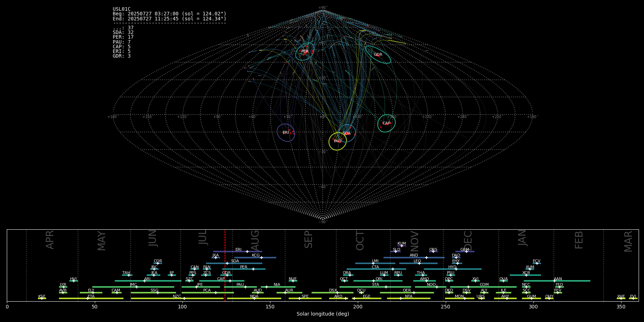Select the ERI radiant circle on the sky map
The image size is (644, 322).
pos(286,133)
